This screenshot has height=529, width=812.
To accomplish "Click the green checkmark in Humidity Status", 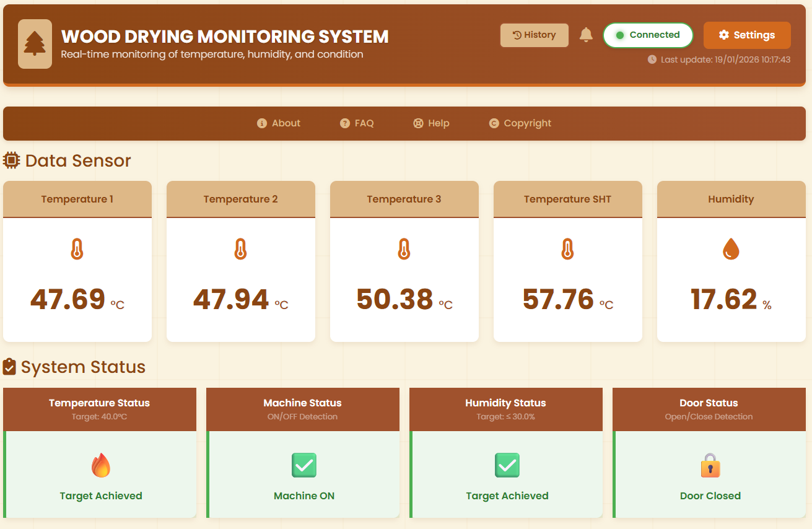I will click(507, 465).
